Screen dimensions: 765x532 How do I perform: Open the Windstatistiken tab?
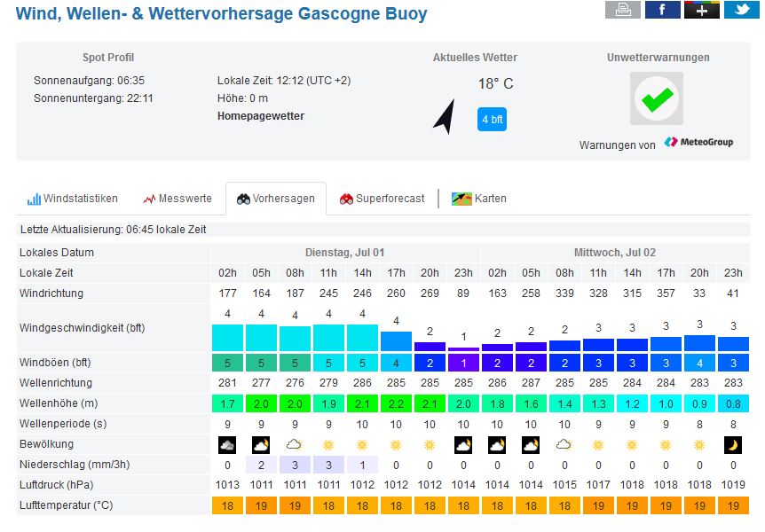(x=73, y=199)
